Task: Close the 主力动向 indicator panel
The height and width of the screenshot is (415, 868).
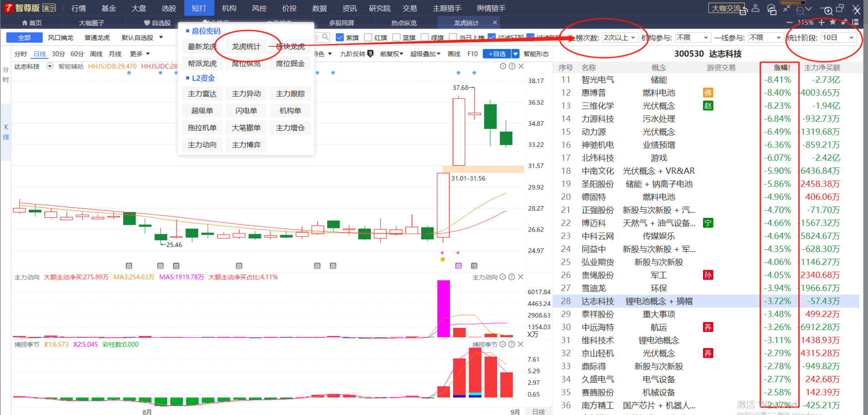Action: pyautogui.click(x=521, y=277)
